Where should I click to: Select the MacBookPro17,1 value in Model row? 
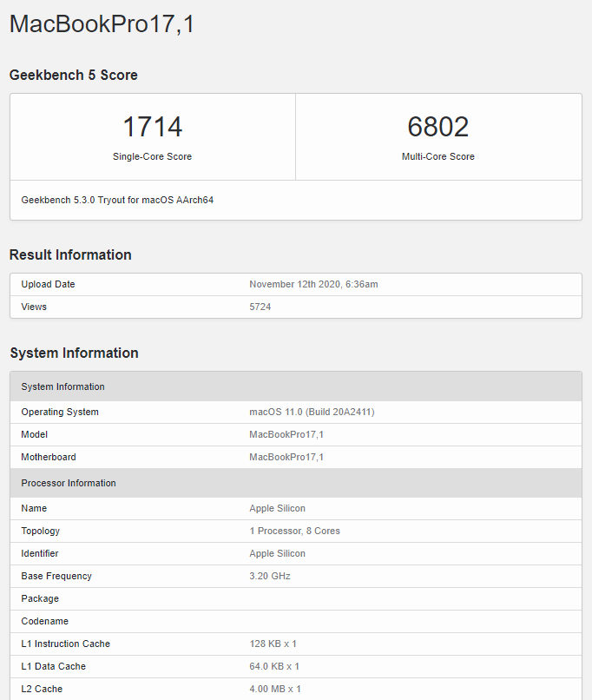point(286,434)
